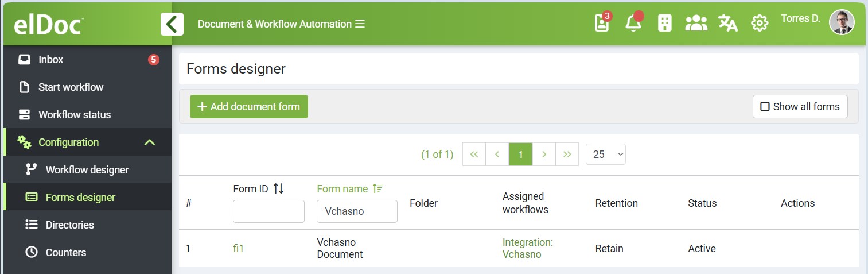This screenshot has width=868, height=274.
Task: Open the Integration: Vchasno workflow link
Action: pos(527,248)
